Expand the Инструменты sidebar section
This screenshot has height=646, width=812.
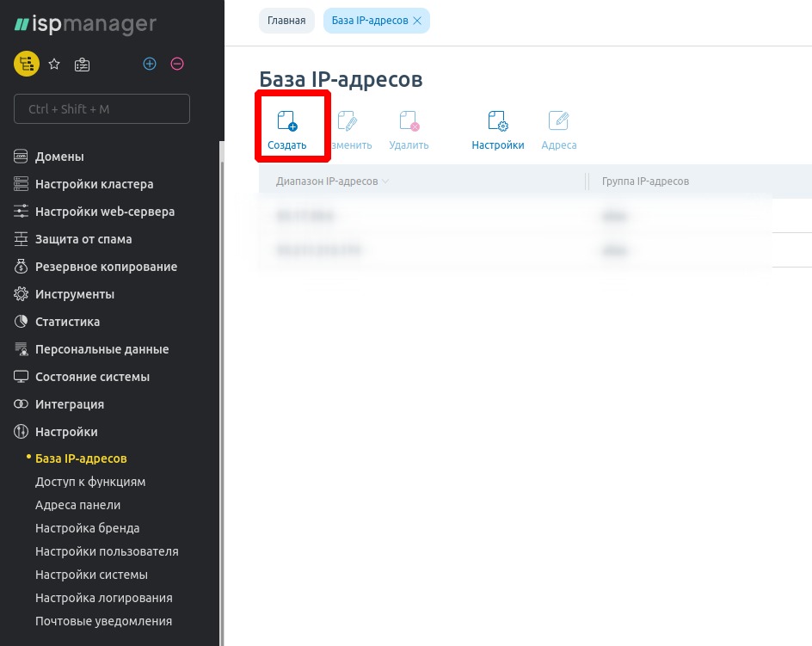pos(74,294)
